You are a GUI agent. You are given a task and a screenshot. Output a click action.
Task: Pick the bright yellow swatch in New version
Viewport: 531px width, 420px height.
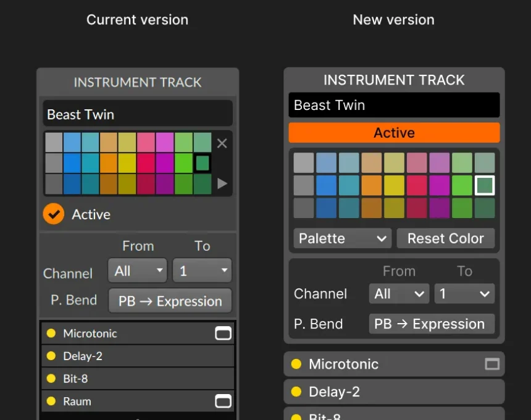(x=394, y=185)
